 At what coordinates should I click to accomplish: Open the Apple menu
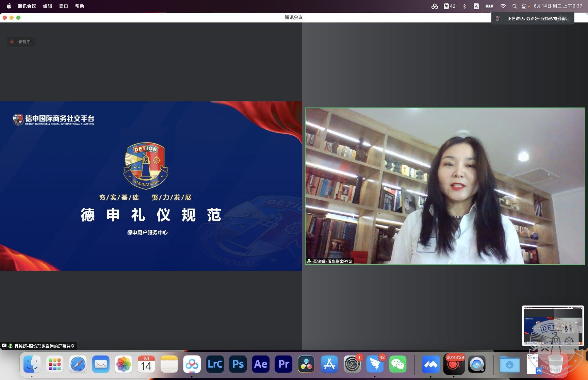click(x=9, y=6)
